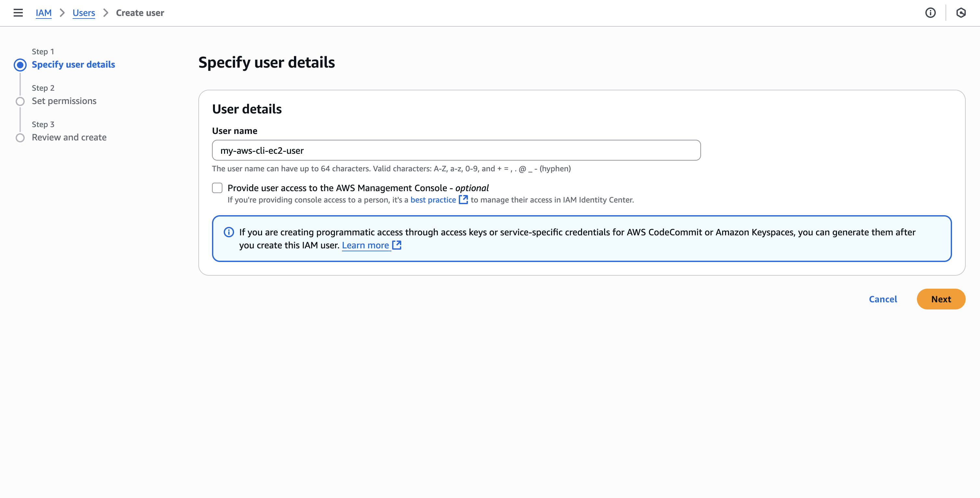Click the chevron before Create user breadcrumb
Viewport: 980px width, 498px height.
[106, 13]
